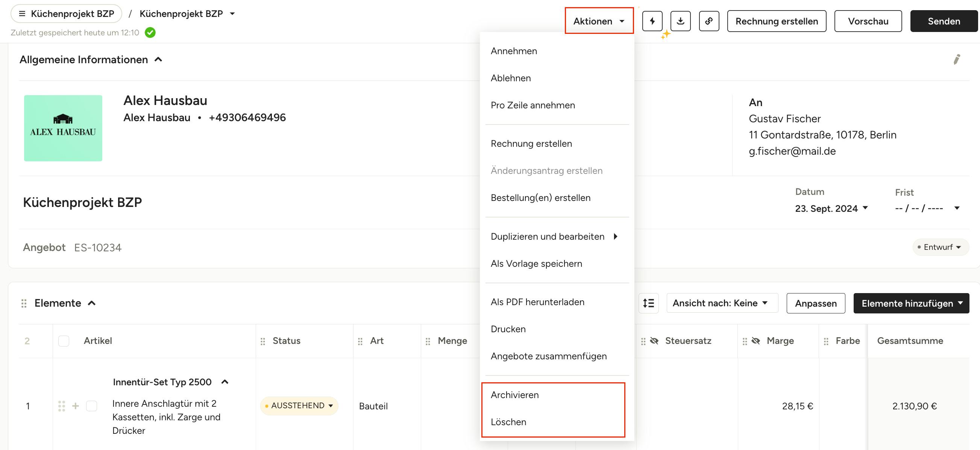Screen dimensions: 980x450
Task: Check the Innentür-Set Typ 2500 row checkbox
Action: click(92, 406)
